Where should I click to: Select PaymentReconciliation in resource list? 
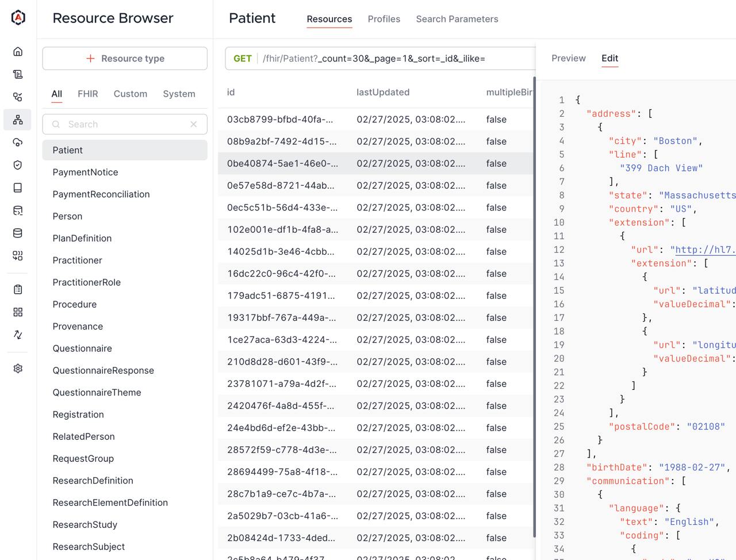(x=125, y=194)
